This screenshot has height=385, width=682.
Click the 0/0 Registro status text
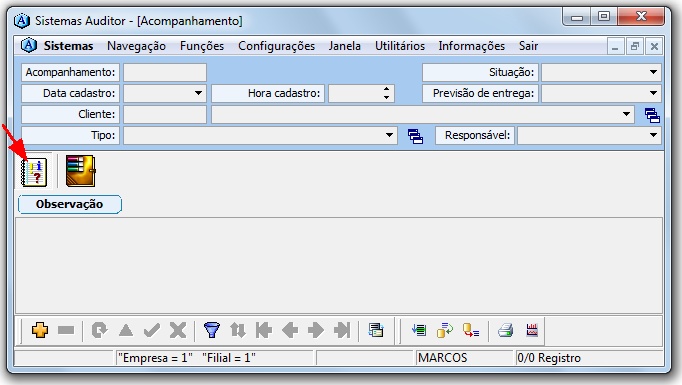(x=548, y=358)
